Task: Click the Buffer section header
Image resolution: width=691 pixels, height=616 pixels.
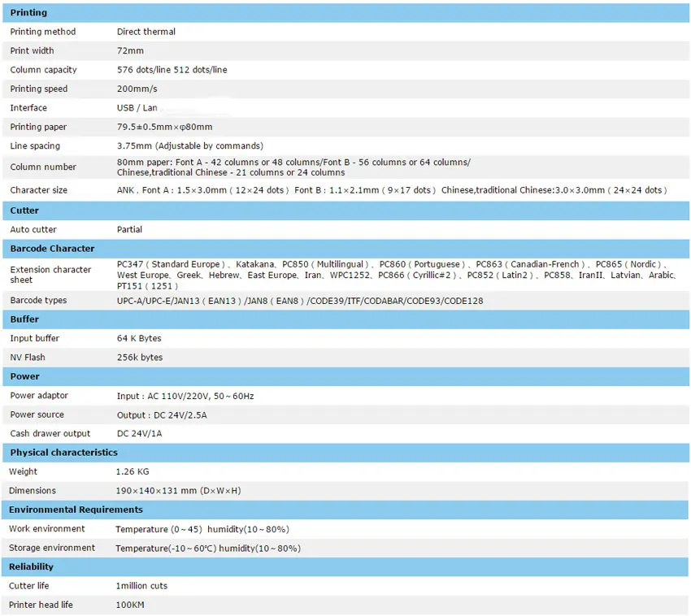Action: click(346, 319)
